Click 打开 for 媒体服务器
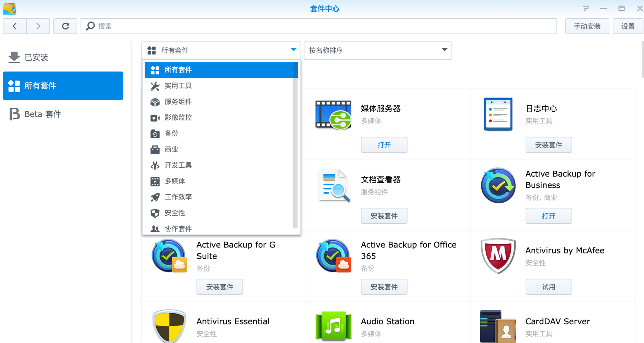Image resolution: width=644 pixels, height=343 pixels. 384,145
